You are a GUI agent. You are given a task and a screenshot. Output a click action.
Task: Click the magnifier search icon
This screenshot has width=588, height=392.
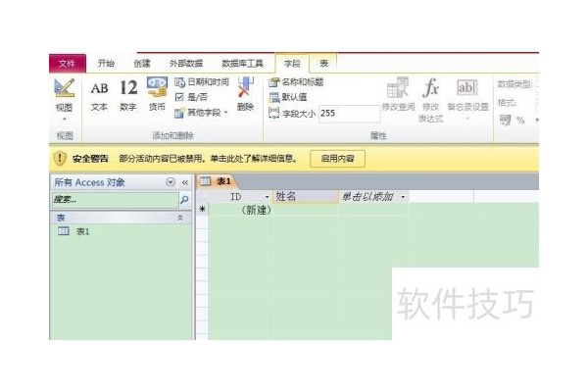(184, 200)
